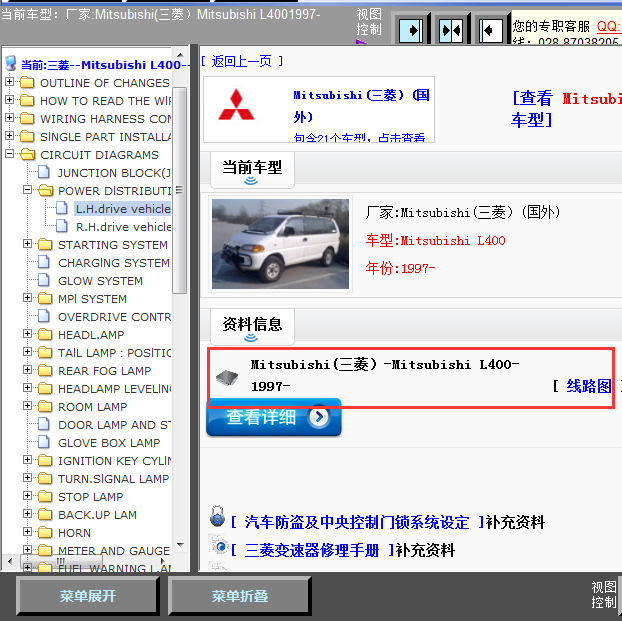Click tree scrollbar up arrow

click(180, 55)
